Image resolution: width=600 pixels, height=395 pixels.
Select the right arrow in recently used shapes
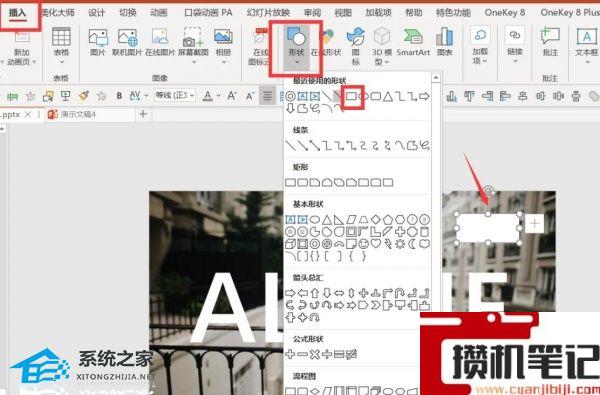tap(424, 96)
